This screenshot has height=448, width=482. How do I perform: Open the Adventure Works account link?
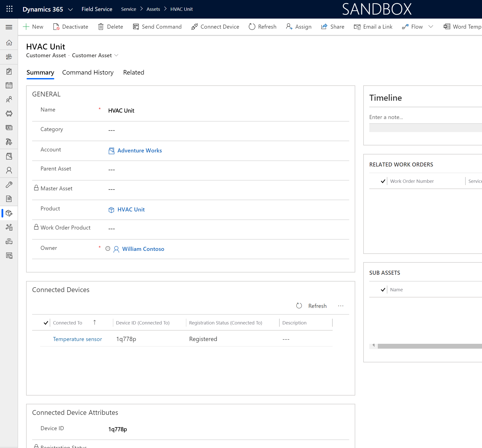coord(140,150)
